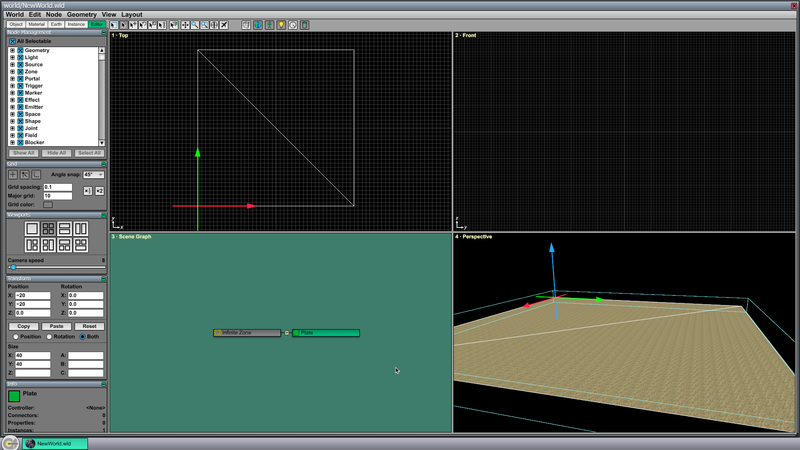
Task: Choose the one-top two-bottom viewport layout
Action: [64, 245]
